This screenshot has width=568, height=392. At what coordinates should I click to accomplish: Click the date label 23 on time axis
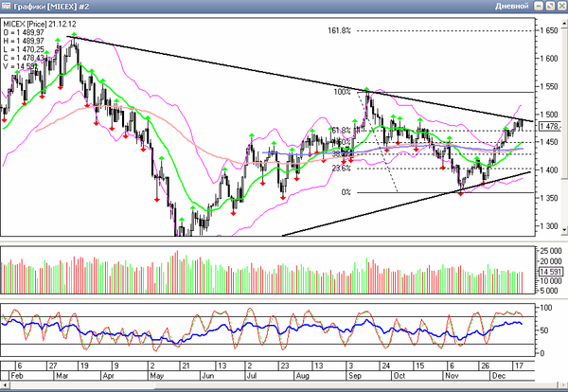tap(285, 365)
